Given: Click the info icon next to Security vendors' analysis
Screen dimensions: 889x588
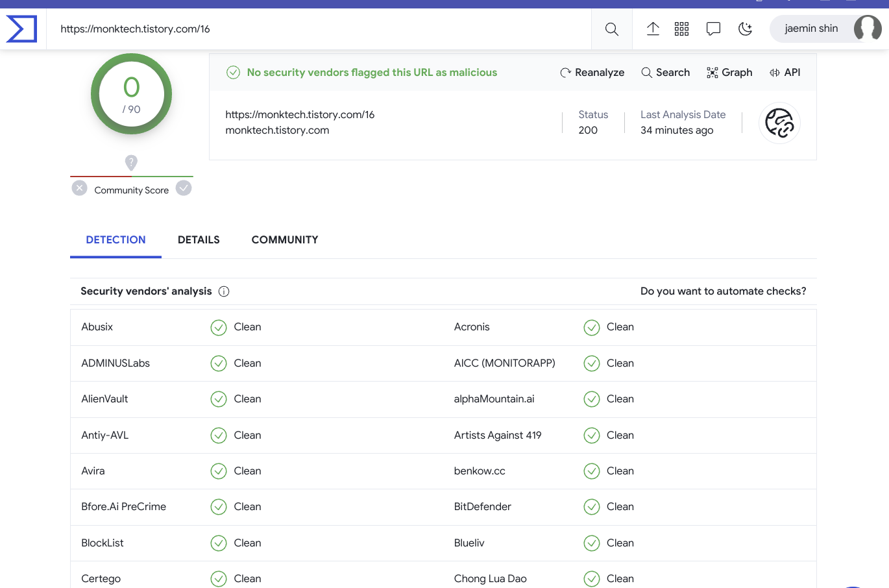Looking at the screenshot, I should pyautogui.click(x=224, y=291).
